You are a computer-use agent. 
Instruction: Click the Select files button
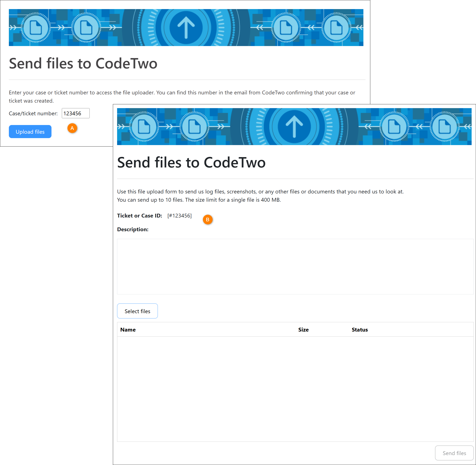click(137, 311)
